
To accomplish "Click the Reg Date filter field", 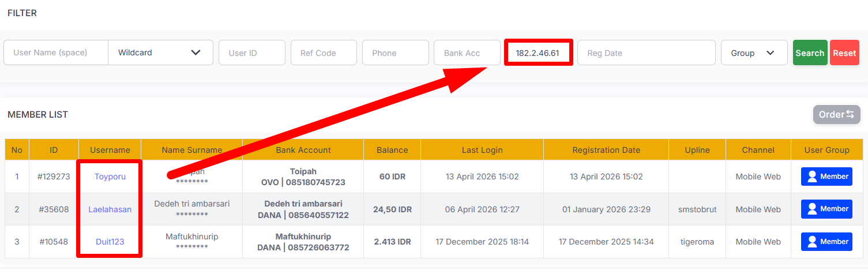I will coord(647,52).
